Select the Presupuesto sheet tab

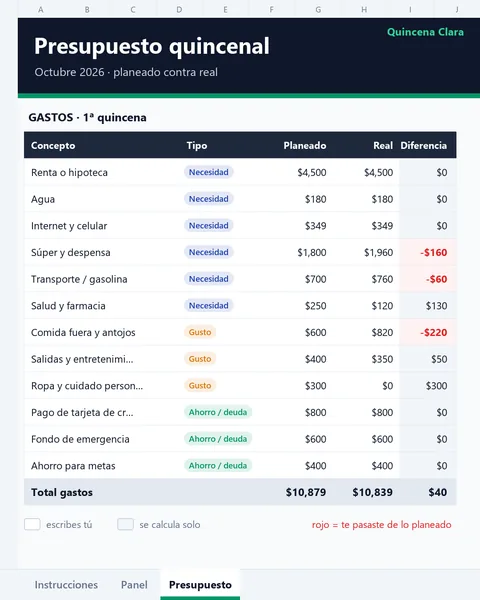(200, 585)
